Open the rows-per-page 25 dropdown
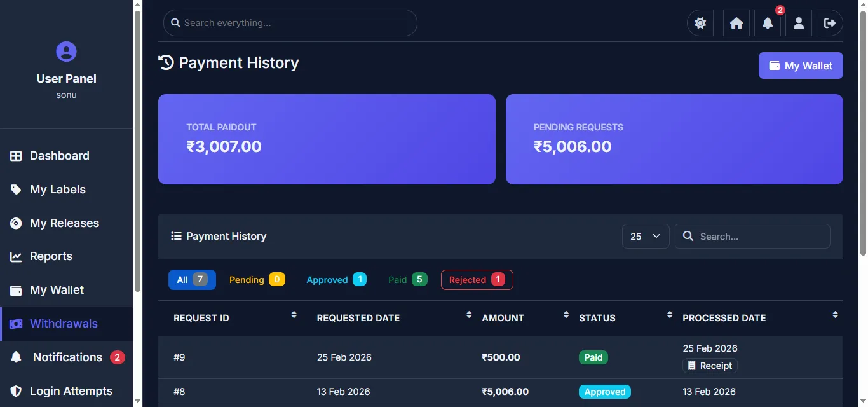Viewport: 868px width, 407px height. 646,236
